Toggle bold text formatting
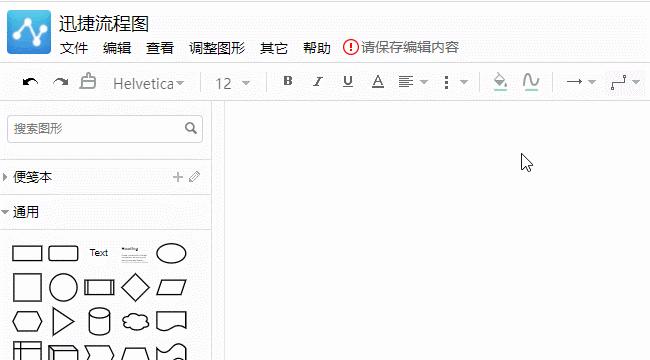 click(x=288, y=81)
